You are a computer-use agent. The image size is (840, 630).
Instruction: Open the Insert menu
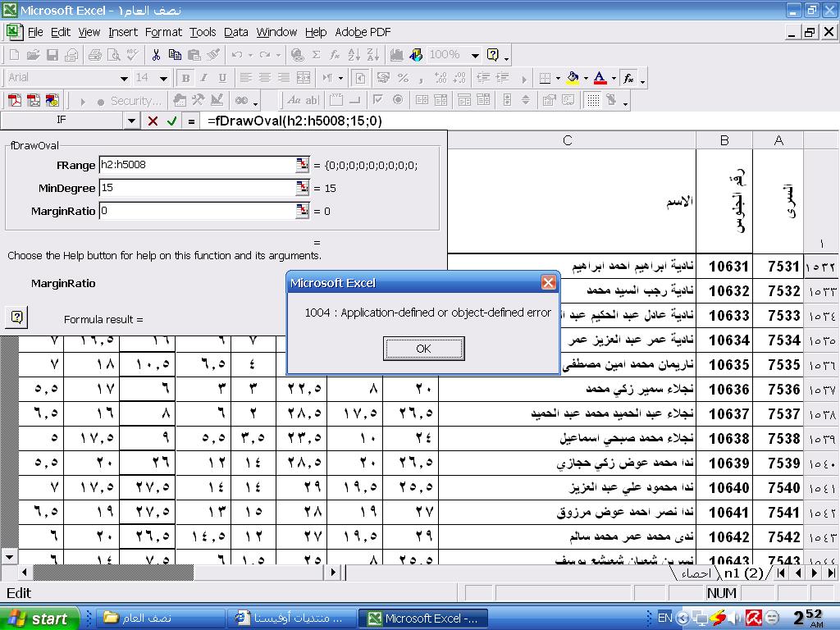123,32
